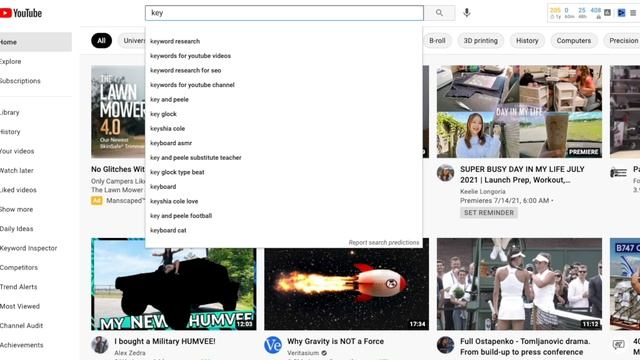
Task: Open 'Achievements' in sidebar
Action: point(36,345)
